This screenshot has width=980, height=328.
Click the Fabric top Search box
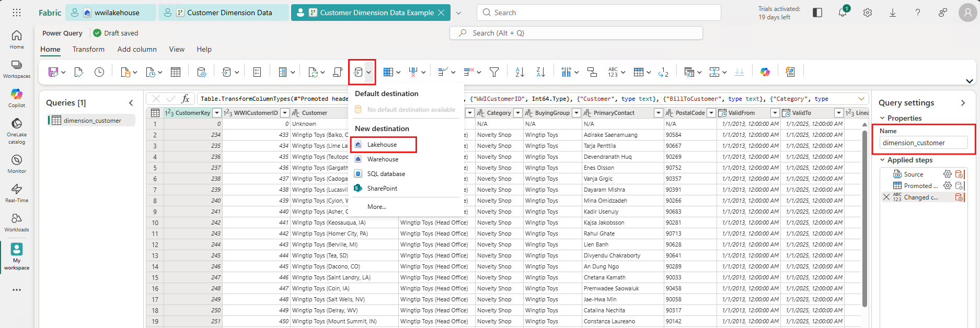tap(598, 13)
